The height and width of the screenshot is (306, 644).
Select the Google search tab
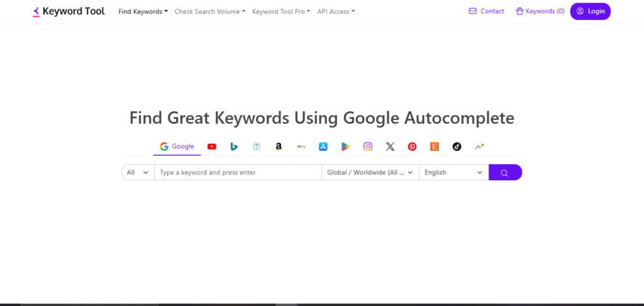click(177, 146)
